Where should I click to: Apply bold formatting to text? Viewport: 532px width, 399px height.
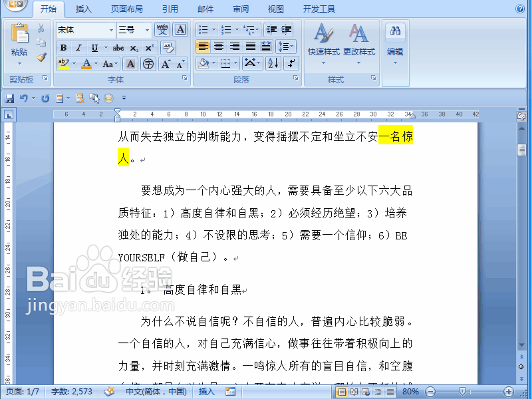click(63, 47)
